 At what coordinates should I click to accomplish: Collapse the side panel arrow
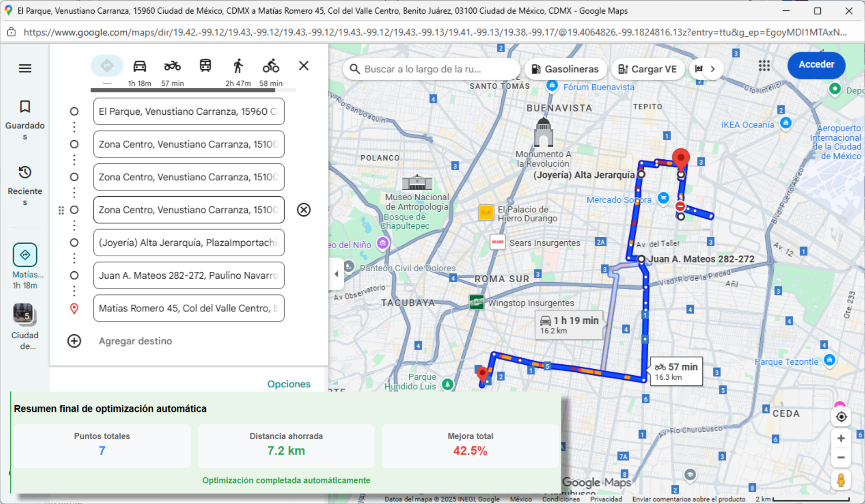click(336, 274)
